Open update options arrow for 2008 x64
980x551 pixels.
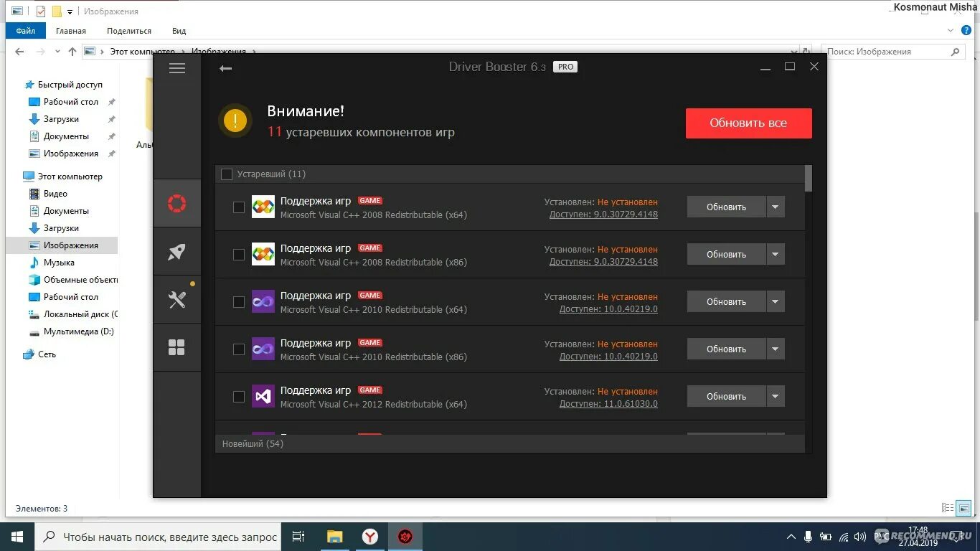pos(776,207)
